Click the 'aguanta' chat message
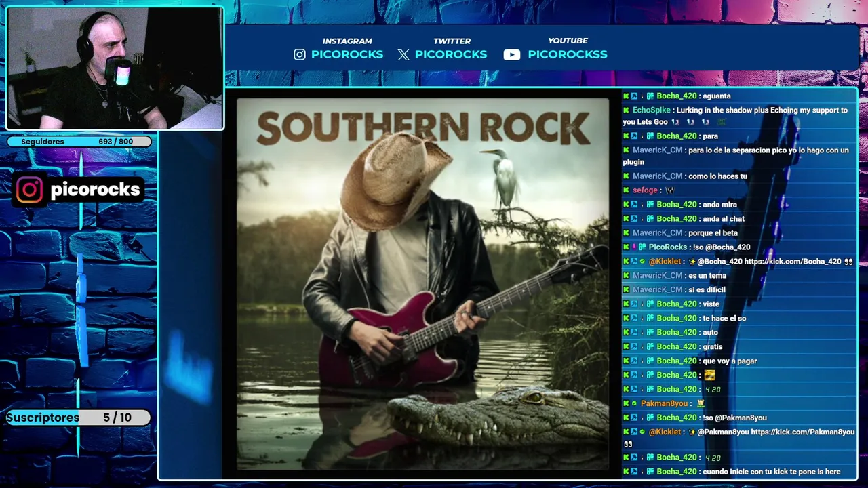 click(x=716, y=96)
